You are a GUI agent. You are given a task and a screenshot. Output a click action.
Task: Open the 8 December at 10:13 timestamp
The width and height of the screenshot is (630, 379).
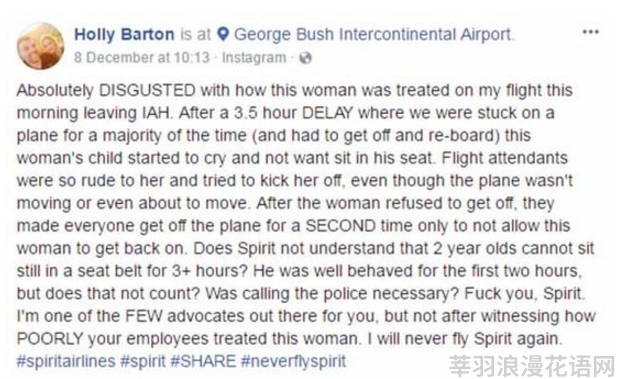click(142, 58)
